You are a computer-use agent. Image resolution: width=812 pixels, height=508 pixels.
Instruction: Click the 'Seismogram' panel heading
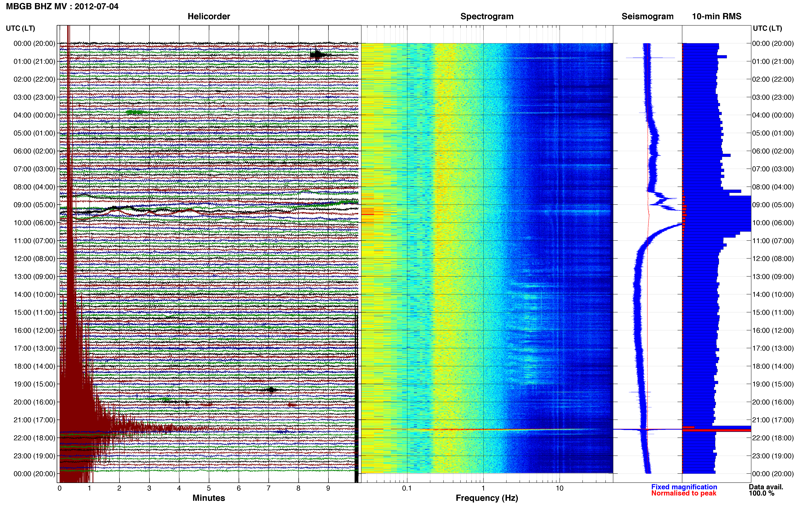(x=648, y=16)
